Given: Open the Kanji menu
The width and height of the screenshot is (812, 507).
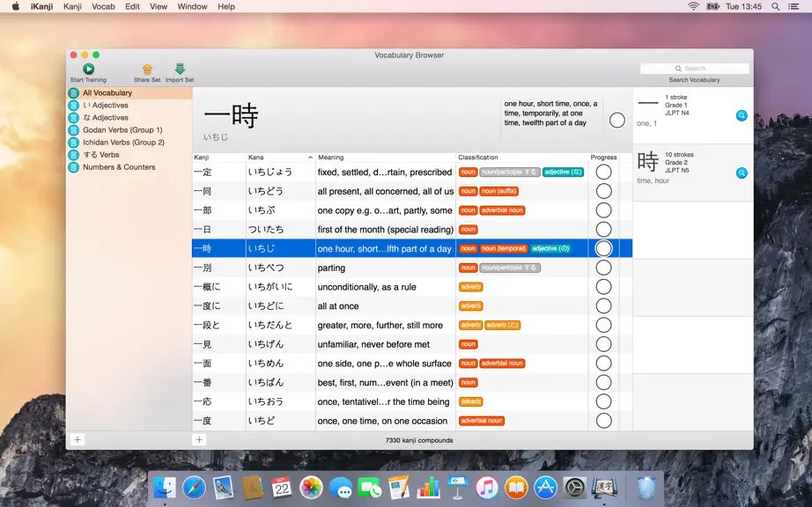Looking at the screenshot, I should click(72, 7).
